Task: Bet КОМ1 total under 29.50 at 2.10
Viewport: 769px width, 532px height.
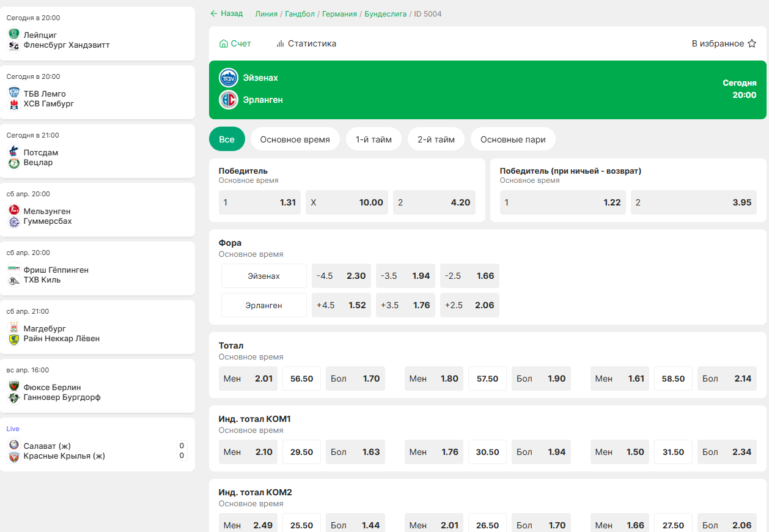Action: pos(248,452)
